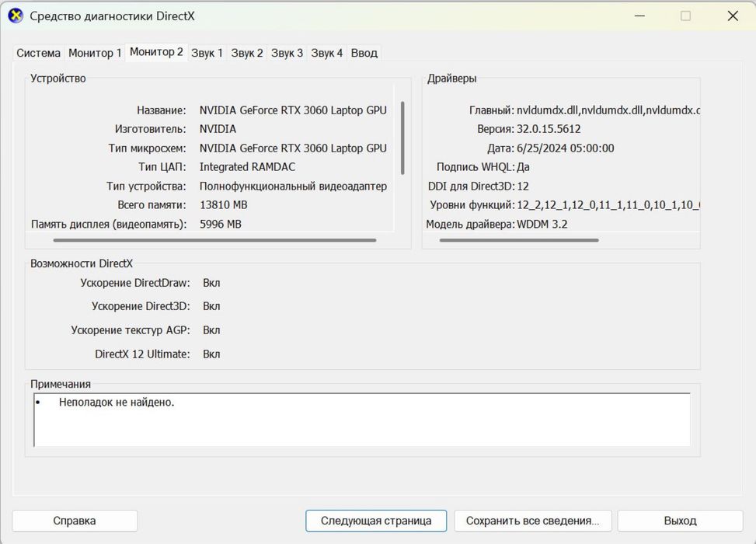The image size is (756, 544).
Task: Click the DirectX 12 Ultimate Вкл value
Action: pyautogui.click(x=211, y=354)
